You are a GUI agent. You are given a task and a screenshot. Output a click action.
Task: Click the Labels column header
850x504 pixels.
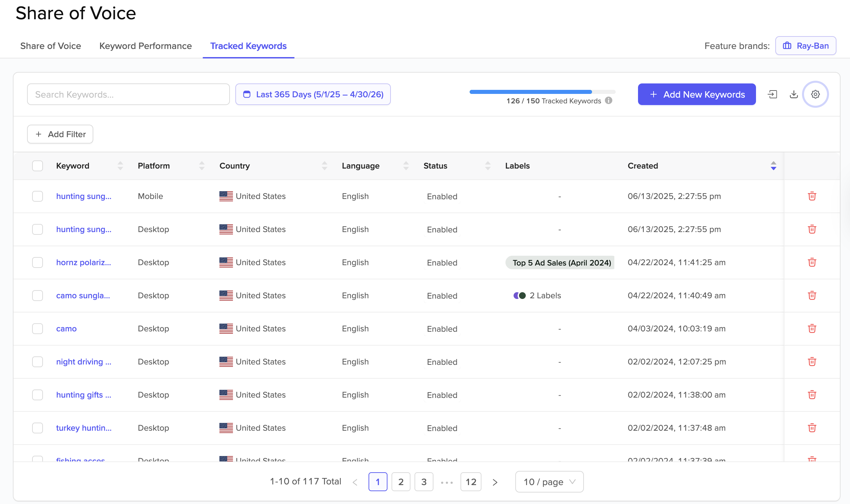(x=517, y=166)
